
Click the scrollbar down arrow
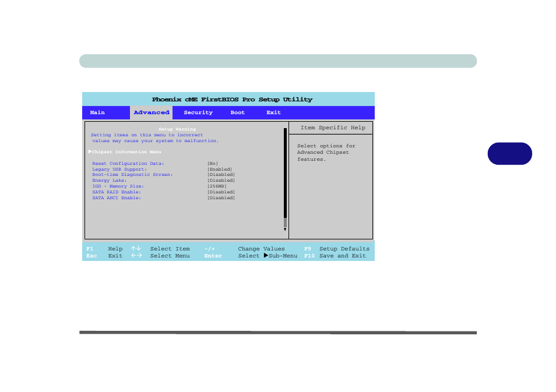tap(285, 229)
